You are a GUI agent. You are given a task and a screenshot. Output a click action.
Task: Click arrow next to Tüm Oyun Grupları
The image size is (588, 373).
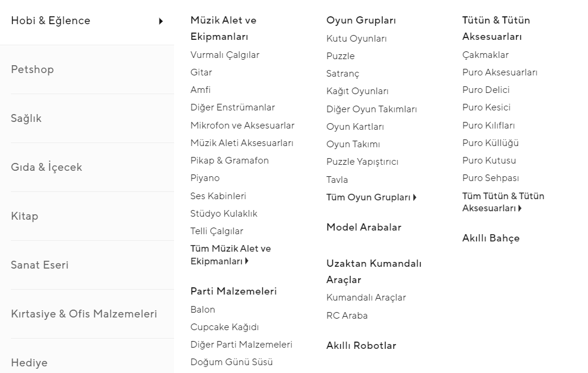(415, 198)
